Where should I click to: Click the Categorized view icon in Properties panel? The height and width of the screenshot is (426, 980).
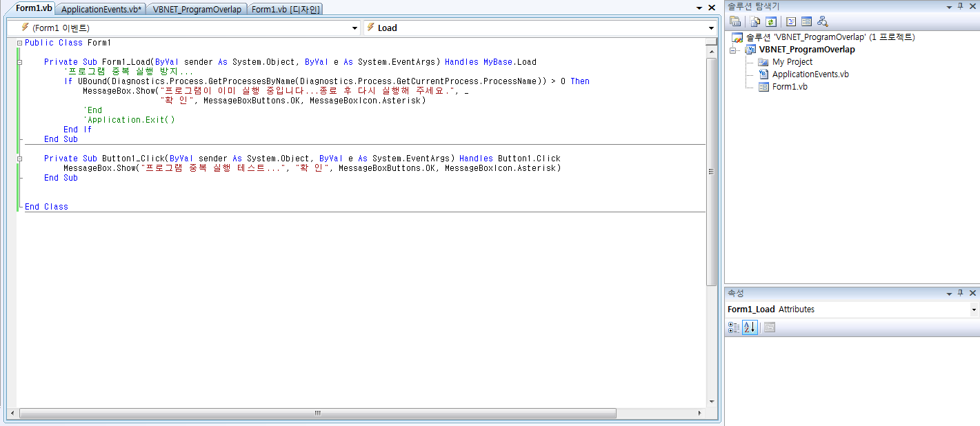click(734, 327)
